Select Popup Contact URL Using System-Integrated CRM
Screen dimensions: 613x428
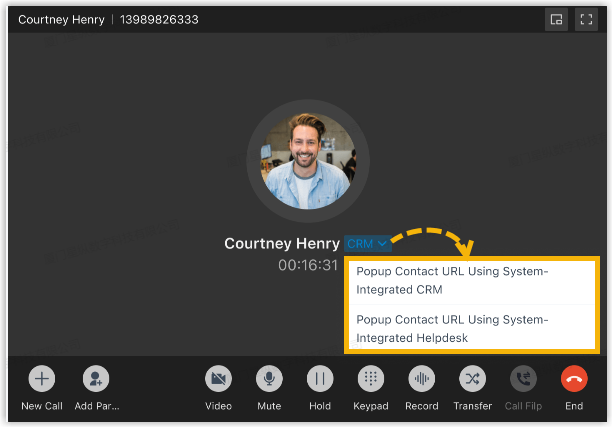click(x=453, y=280)
